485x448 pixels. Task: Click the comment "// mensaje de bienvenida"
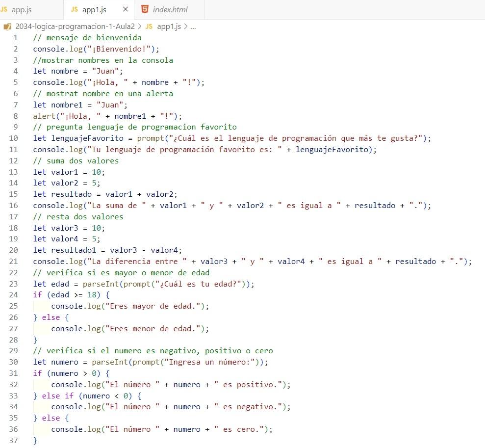[87, 38]
